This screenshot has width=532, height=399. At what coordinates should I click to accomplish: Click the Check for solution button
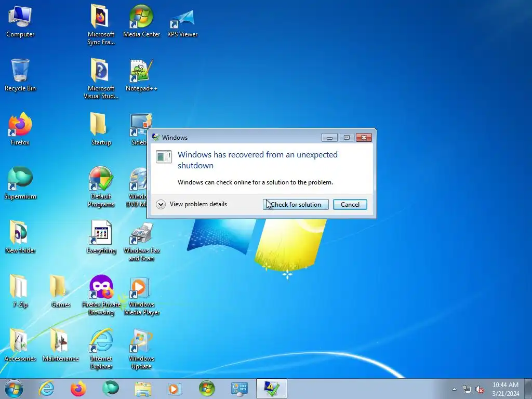tap(296, 205)
